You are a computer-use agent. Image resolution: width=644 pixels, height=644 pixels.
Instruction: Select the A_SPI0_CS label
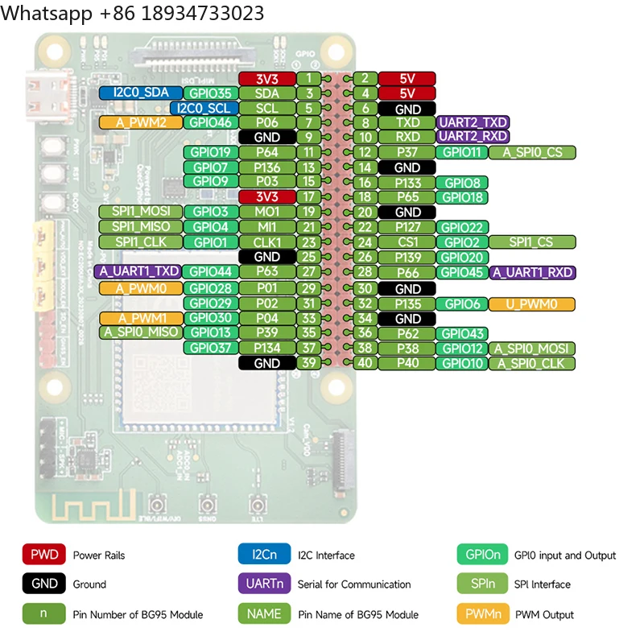[x=532, y=152]
